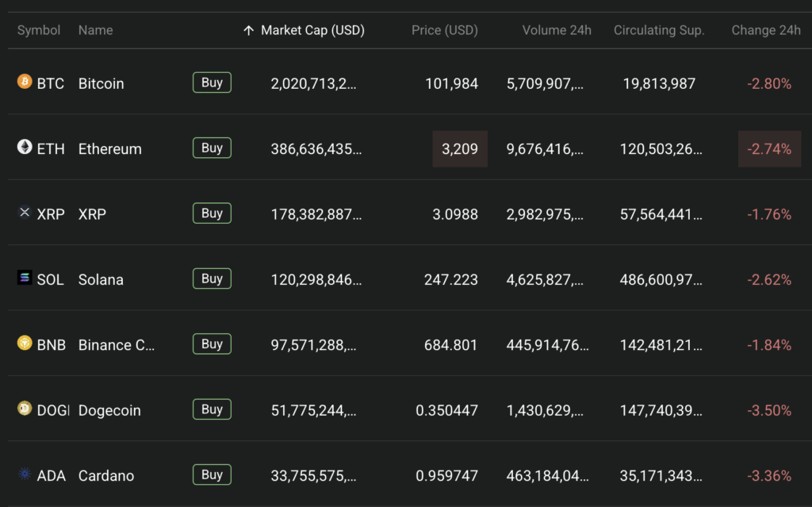Click Solana price 247.223

[x=451, y=279]
